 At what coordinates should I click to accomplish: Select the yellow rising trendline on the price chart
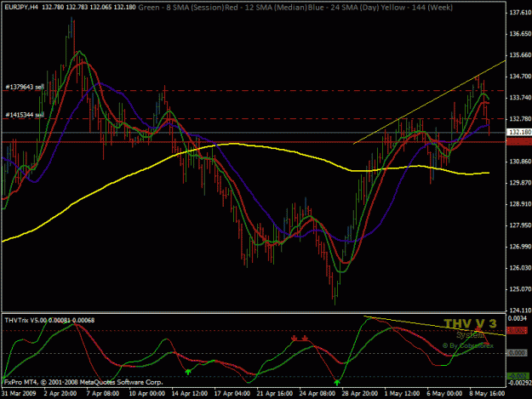pos(429,102)
